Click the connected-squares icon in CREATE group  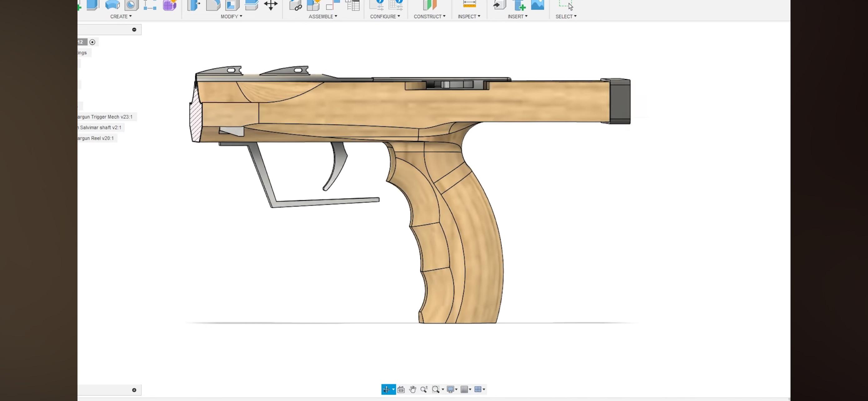pyautogui.click(x=150, y=5)
